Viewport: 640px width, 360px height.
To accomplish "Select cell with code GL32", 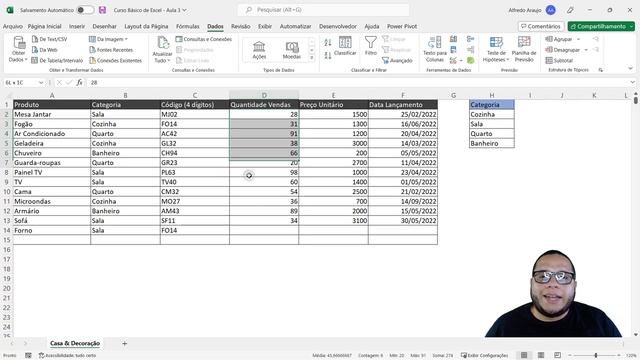I will [195, 143].
